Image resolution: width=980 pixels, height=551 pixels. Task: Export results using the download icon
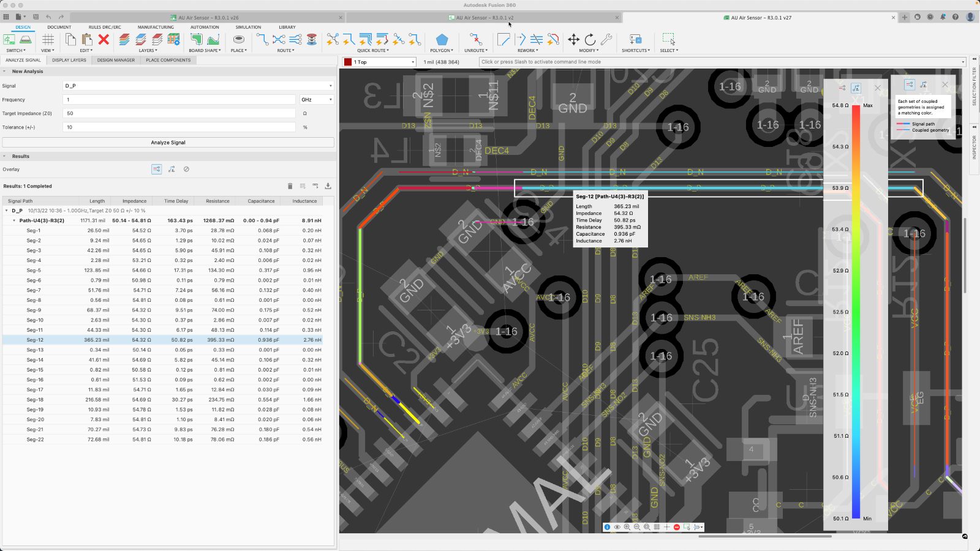328,186
